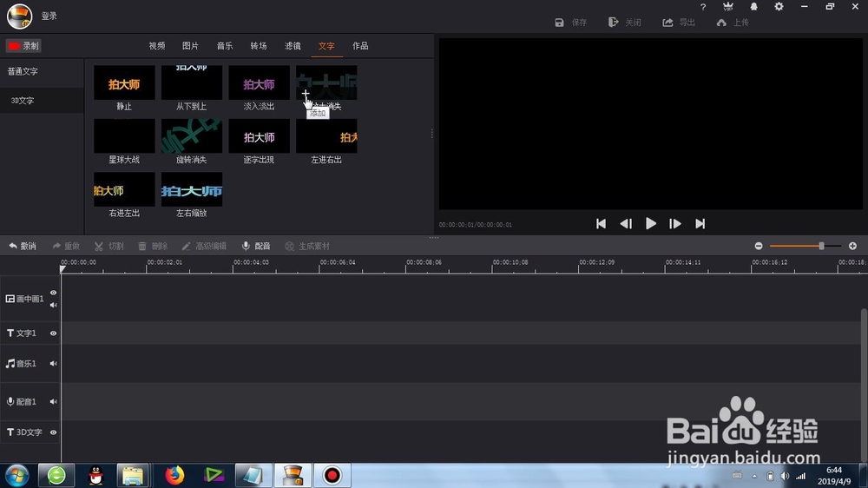868x488 pixels.
Task: Choose the 旋转消失 text effect thumbnail
Action: [x=192, y=135]
